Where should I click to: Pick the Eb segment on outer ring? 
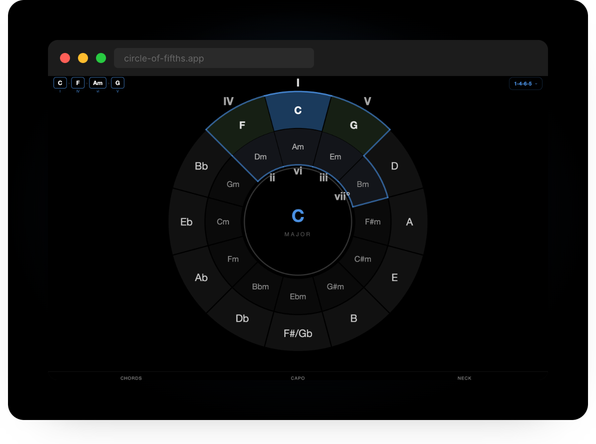(x=186, y=222)
